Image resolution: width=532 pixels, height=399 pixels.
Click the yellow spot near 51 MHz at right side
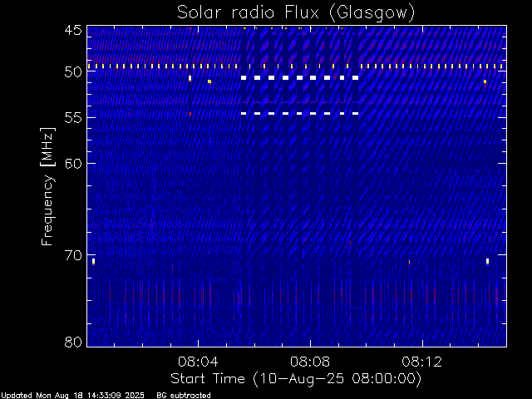(x=485, y=81)
